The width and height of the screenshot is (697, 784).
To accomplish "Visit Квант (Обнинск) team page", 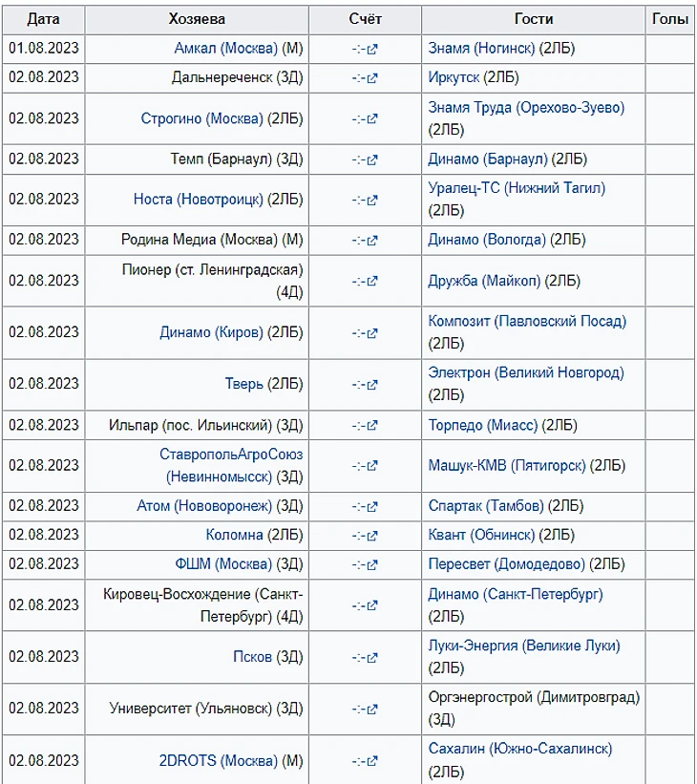I will 481,535.
